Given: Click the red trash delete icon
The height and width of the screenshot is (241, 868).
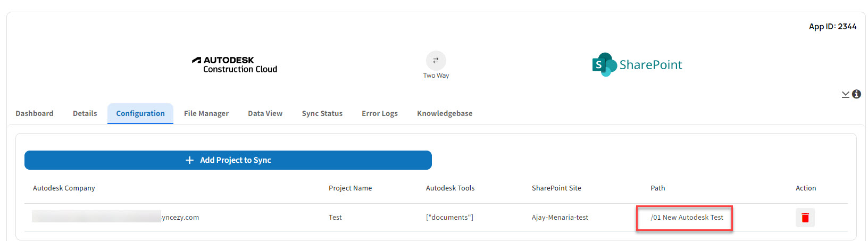Looking at the screenshot, I should pyautogui.click(x=805, y=218).
